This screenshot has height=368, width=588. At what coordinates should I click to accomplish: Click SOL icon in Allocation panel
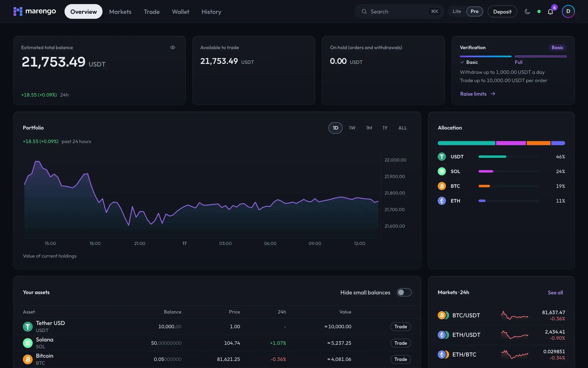click(x=442, y=171)
